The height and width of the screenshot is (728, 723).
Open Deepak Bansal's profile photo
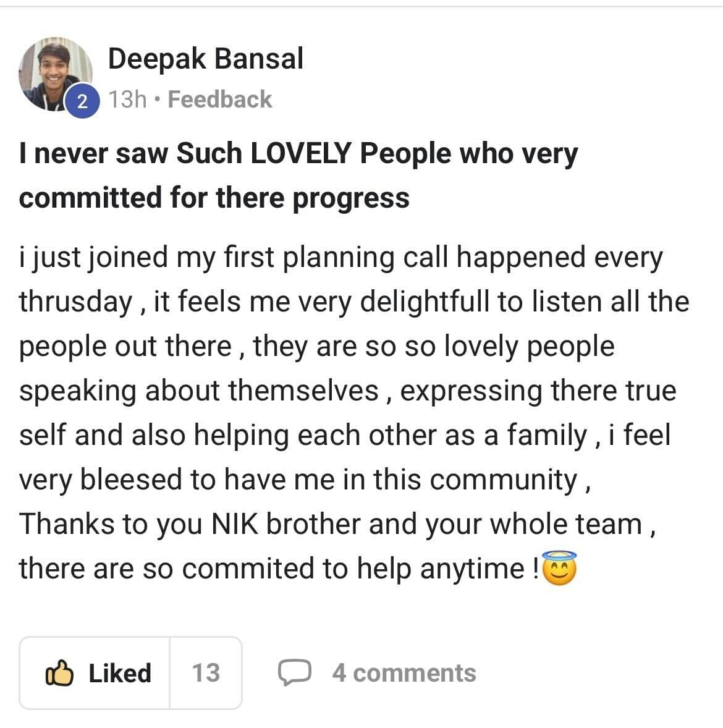(54, 73)
